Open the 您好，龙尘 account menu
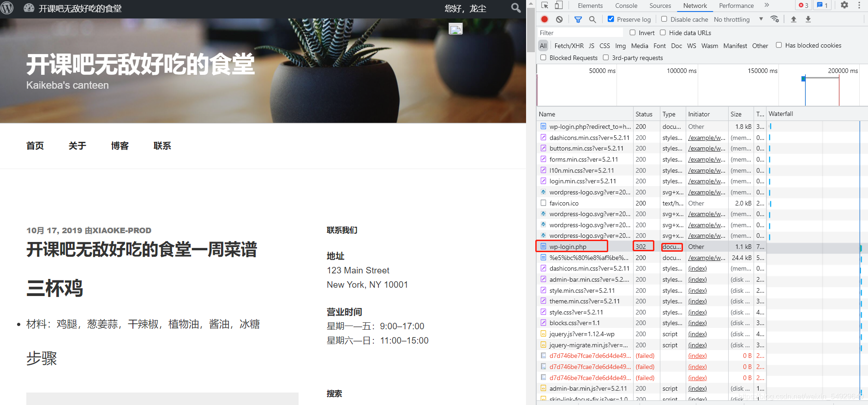 (x=465, y=8)
